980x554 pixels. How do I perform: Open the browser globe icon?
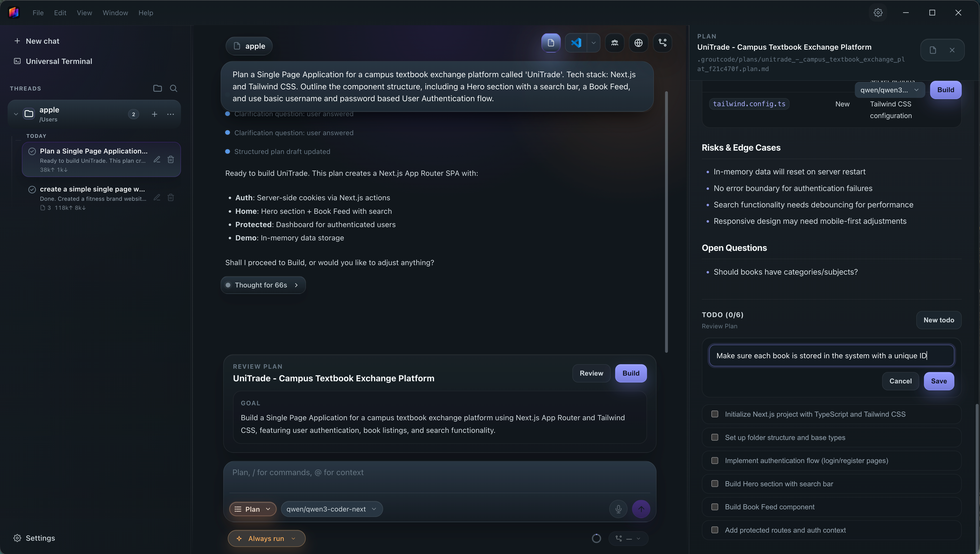click(638, 43)
